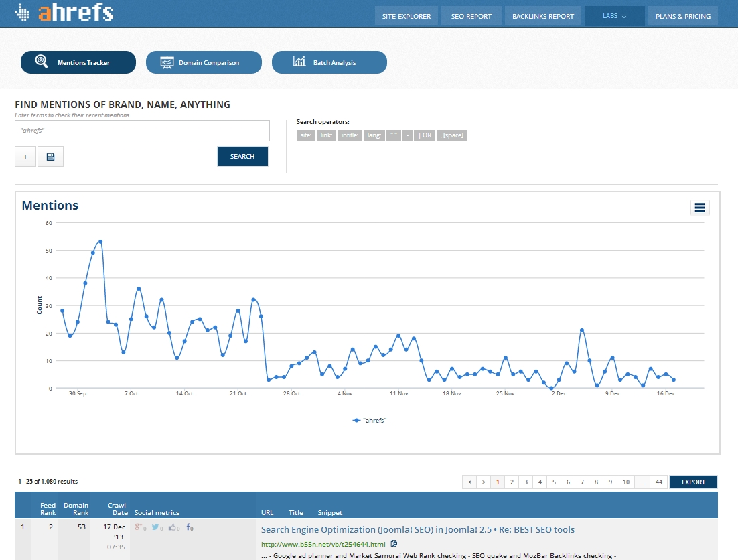Go to results page 9
The height and width of the screenshot is (560, 738).
click(x=611, y=482)
